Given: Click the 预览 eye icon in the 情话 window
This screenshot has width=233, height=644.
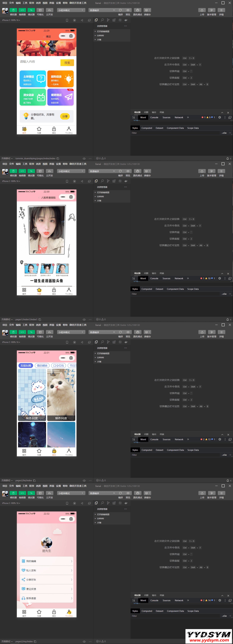Looking at the screenshot, I should pos(128,10).
